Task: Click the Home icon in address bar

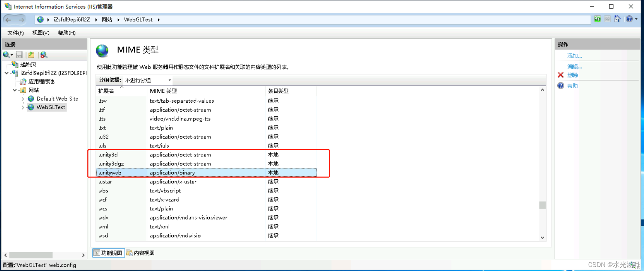Action: [617, 19]
